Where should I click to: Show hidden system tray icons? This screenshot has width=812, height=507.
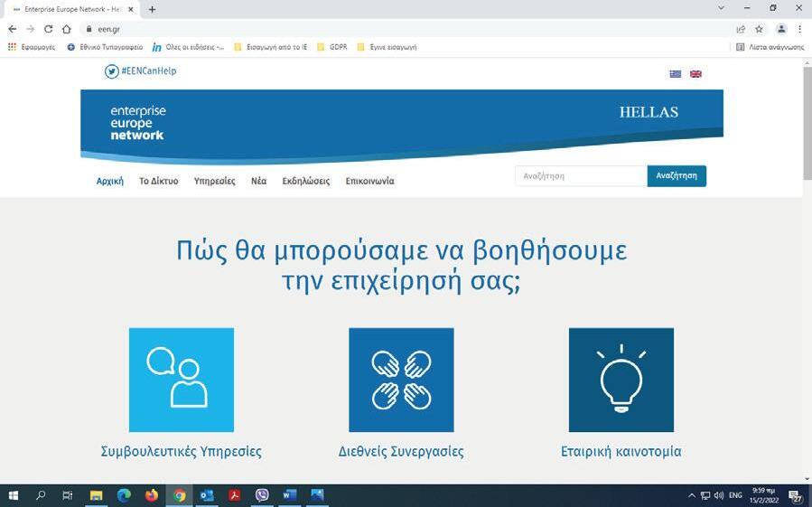point(691,495)
